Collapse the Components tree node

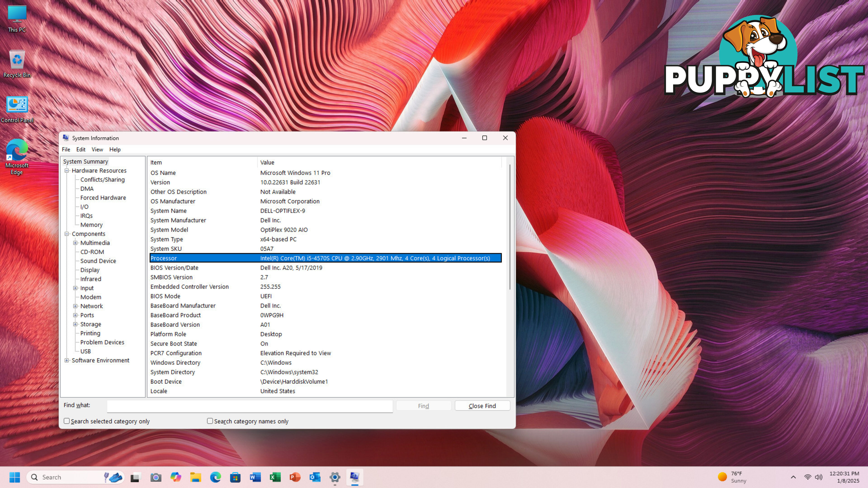click(67, 234)
